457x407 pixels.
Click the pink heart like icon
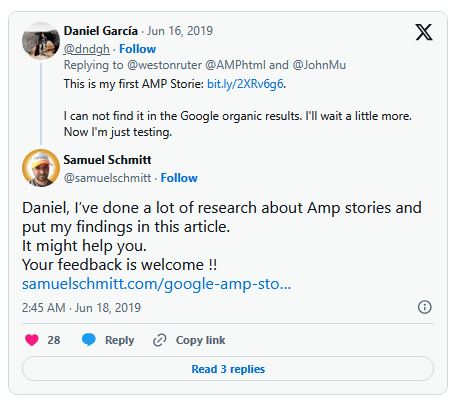tap(32, 340)
